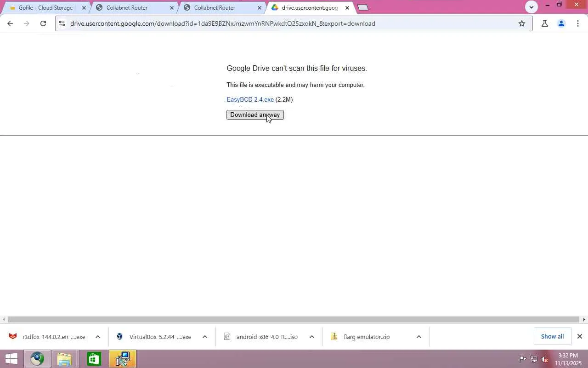Open File Explorer from the taskbar
The image size is (588, 368).
pos(64,359)
